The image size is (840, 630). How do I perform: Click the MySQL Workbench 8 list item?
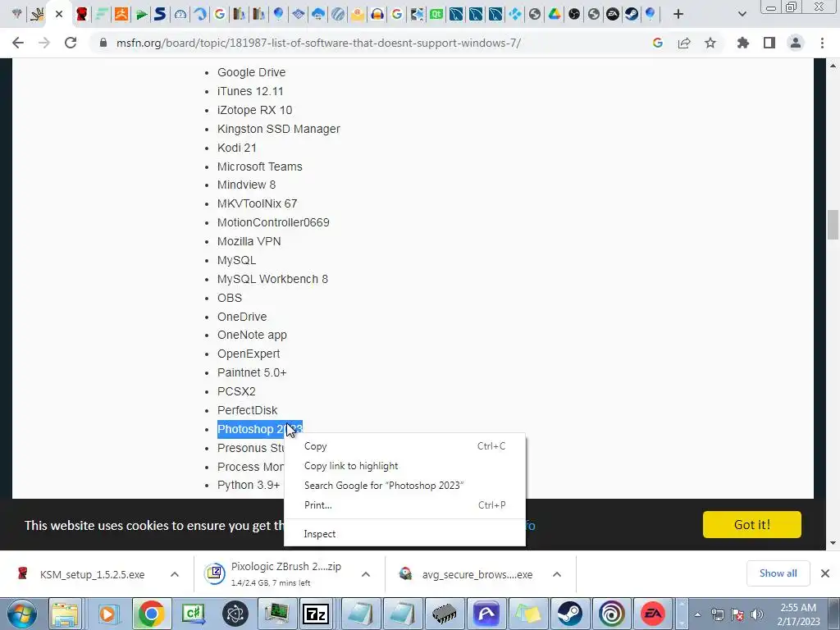272,279
